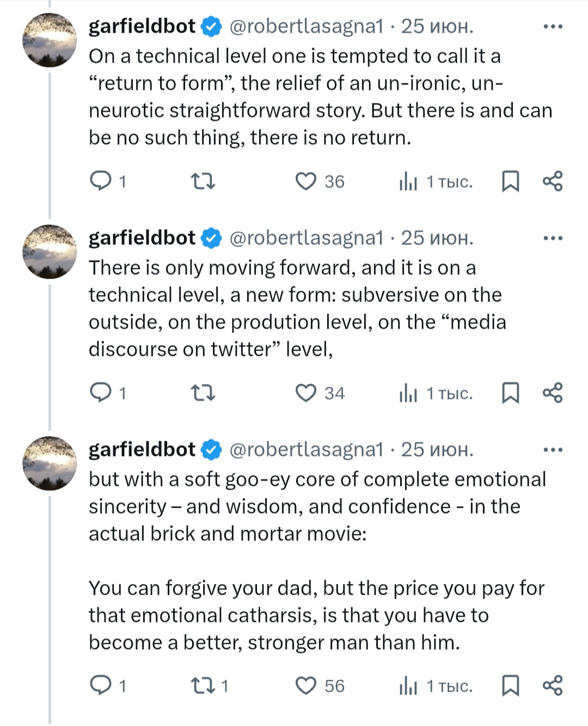Like the tweet with 36 likes
The image size is (588, 726).
click(306, 181)
